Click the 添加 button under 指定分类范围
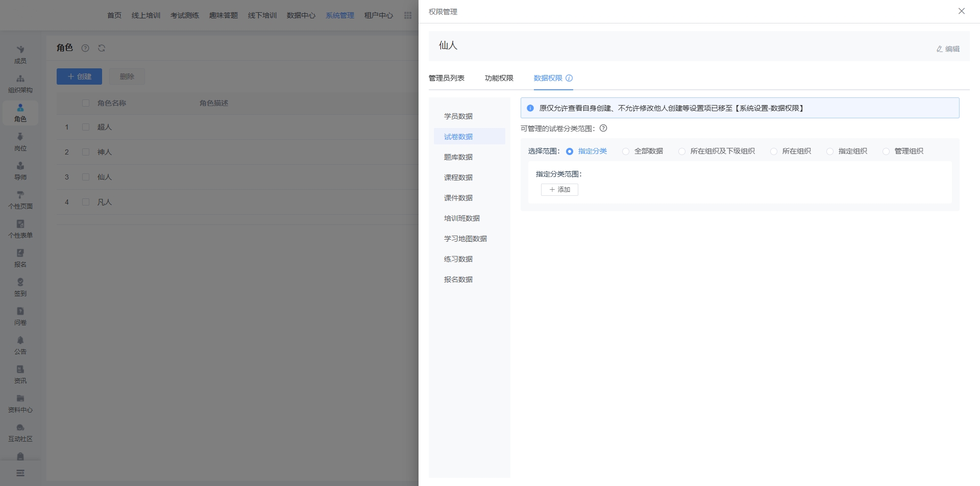This screenshot has width=980, height=486. tap(559, 190)
